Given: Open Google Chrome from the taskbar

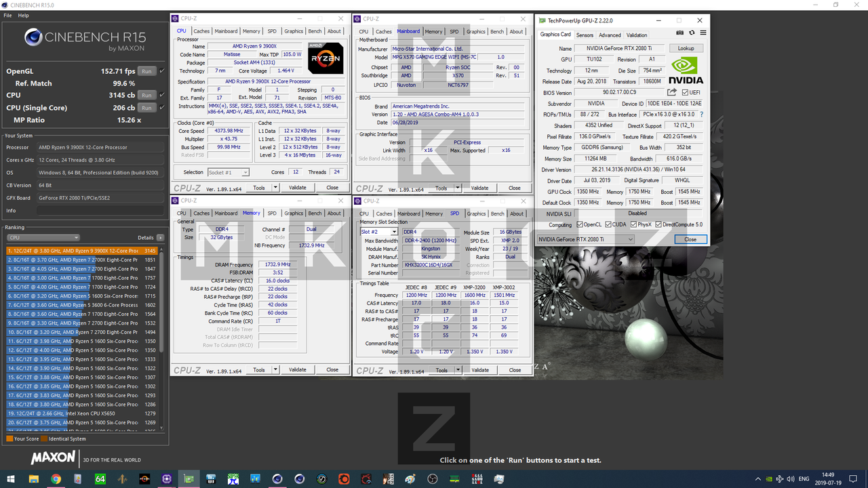Looking at the screenshot, I should tap(56, 479).
